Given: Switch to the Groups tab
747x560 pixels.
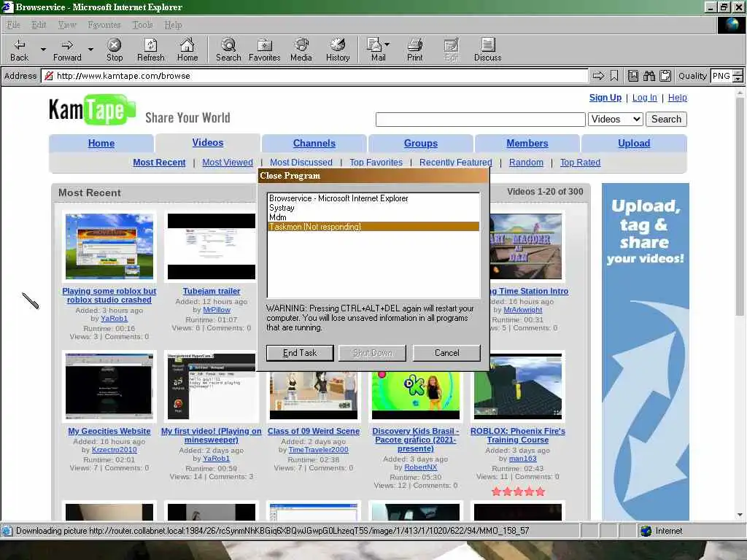Looking at the screenshot, I should (421, 144).
